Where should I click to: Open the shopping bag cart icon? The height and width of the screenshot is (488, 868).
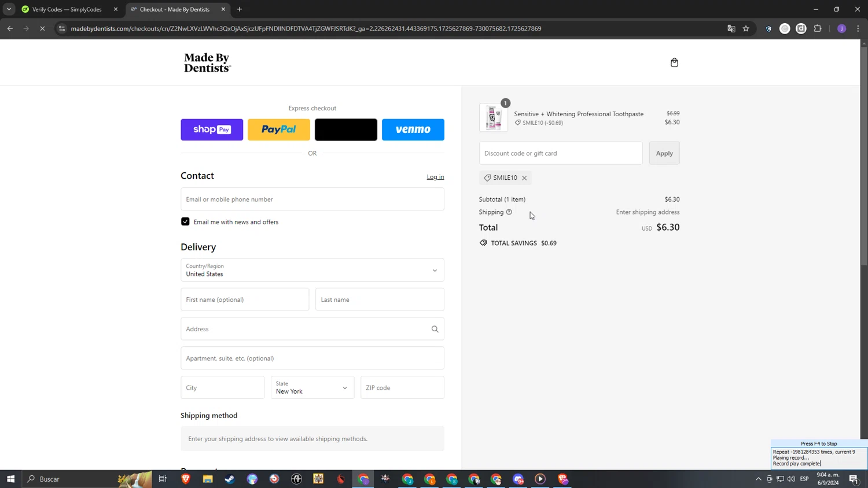pyautogui.click(x=674, y=62)
